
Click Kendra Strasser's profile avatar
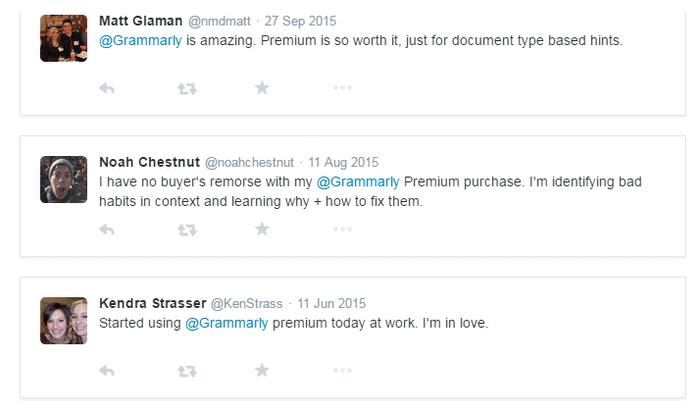coord(63,321)
